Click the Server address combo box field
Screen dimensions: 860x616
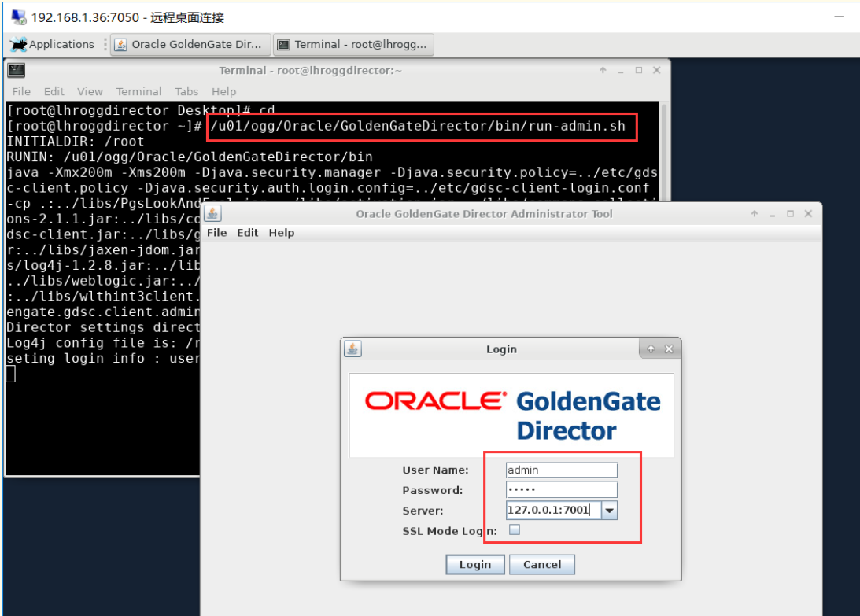tap(553, 510)
